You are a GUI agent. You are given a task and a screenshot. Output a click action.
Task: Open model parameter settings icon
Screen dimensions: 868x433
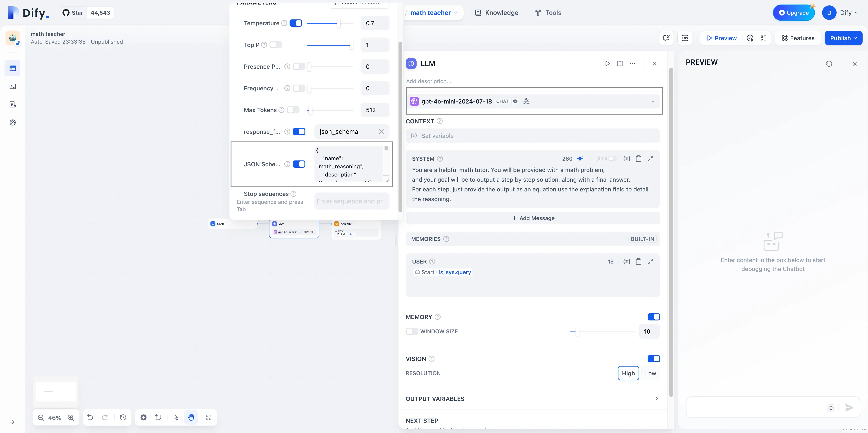tap(526, 101)
